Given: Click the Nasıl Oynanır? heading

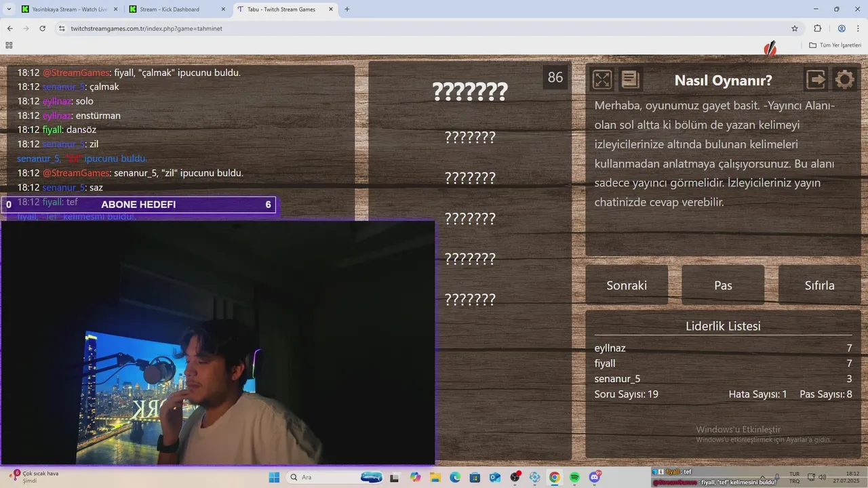Looking at the screenshot, I should pos(723,80).
